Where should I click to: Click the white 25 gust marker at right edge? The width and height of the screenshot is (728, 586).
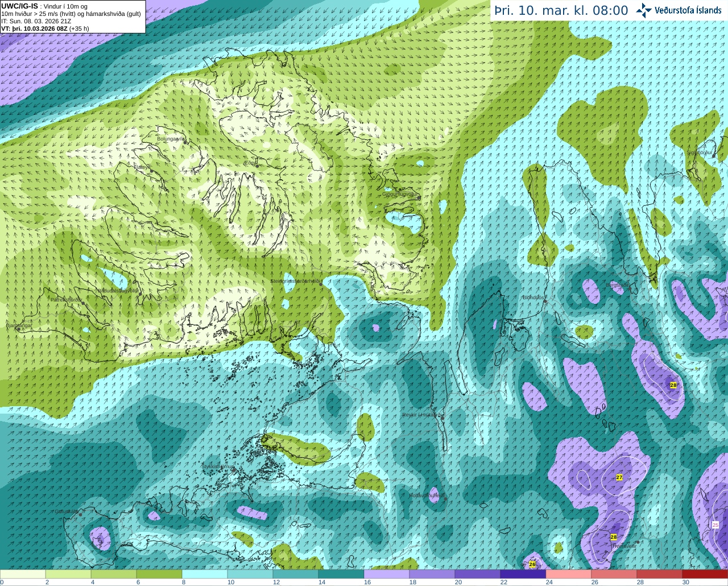(x=715, y=525)
